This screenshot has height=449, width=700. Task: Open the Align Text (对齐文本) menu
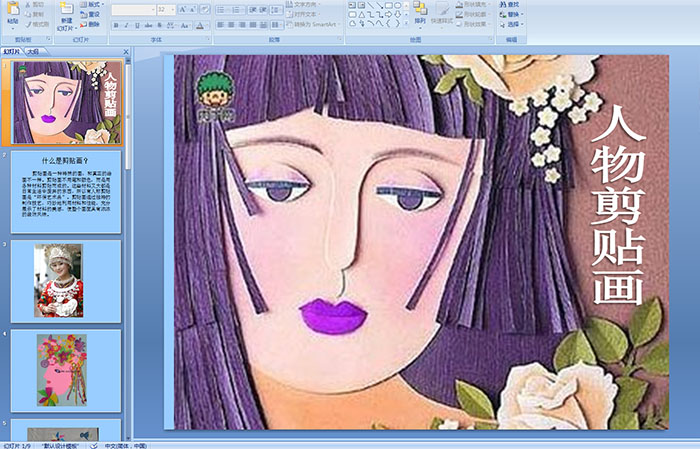coord(304,14)
